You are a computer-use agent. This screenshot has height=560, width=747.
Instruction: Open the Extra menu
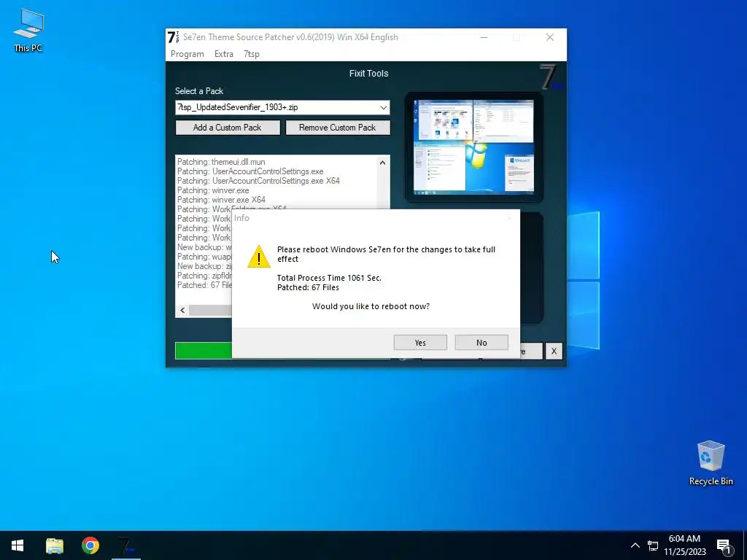(224, 54)
